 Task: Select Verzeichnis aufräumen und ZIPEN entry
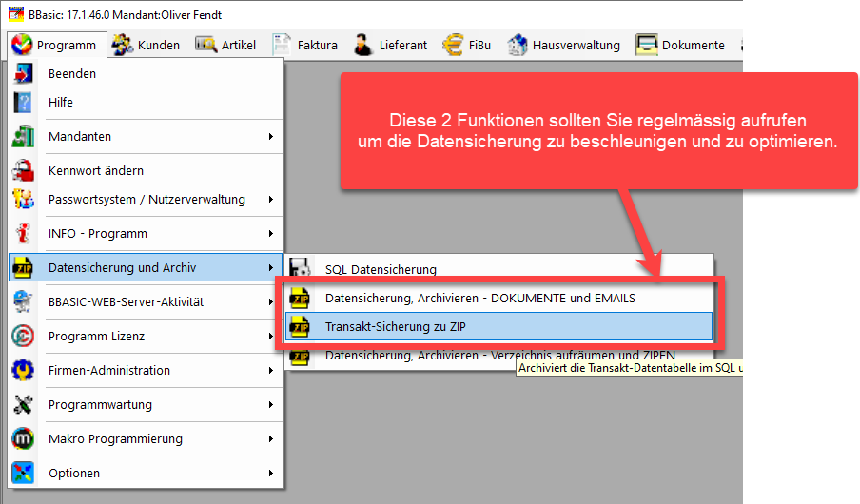(x=499, y=356)
